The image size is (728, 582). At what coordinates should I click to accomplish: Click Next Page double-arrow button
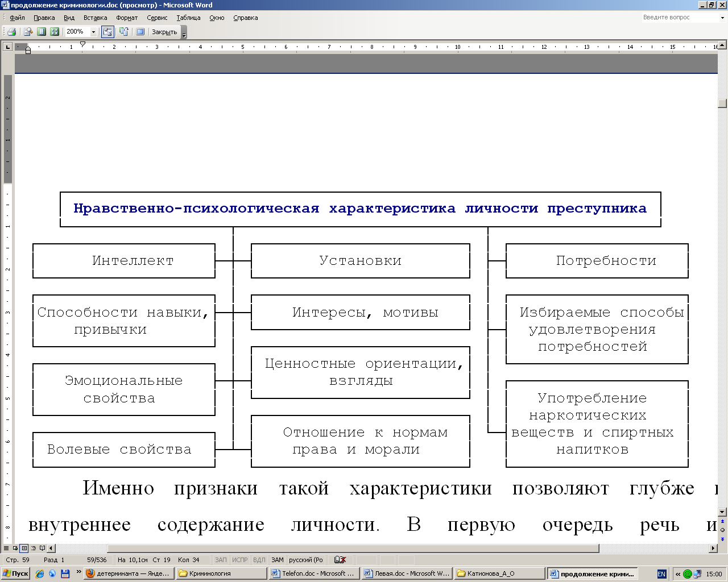click(x=723, y=539)
